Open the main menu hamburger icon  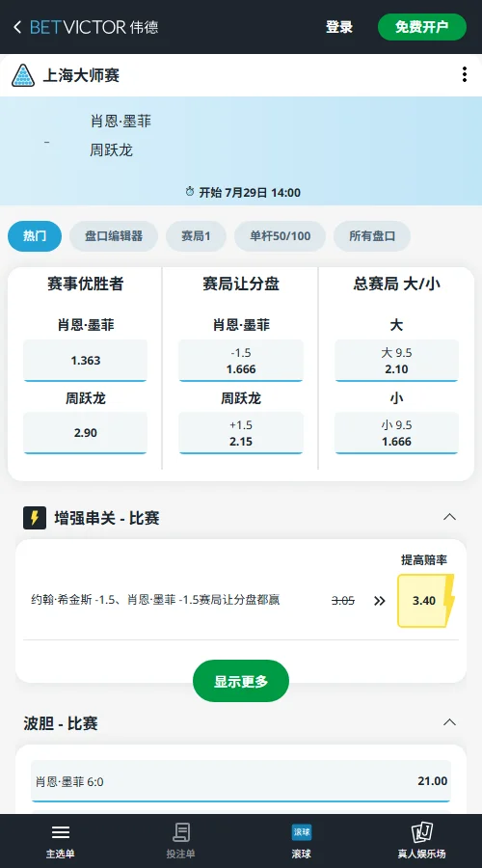coord(61,832)
